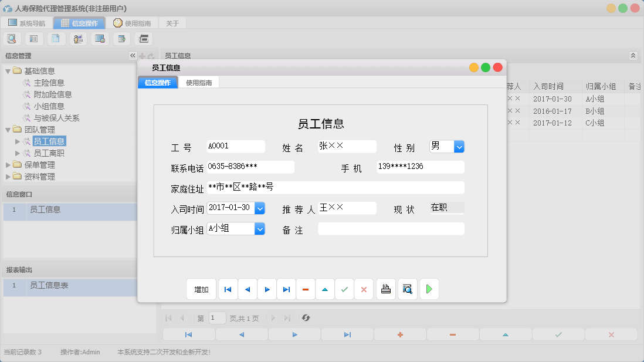Open the 性别 dropdown
644x362 pixels.
(x=458, y=146)
